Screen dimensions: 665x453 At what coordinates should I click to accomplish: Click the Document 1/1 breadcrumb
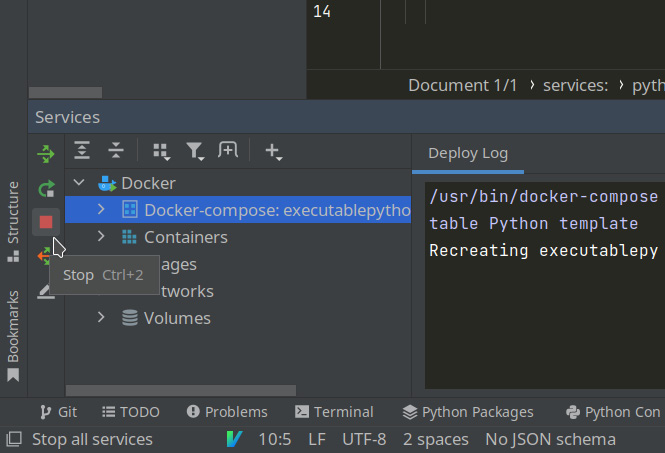462,85
